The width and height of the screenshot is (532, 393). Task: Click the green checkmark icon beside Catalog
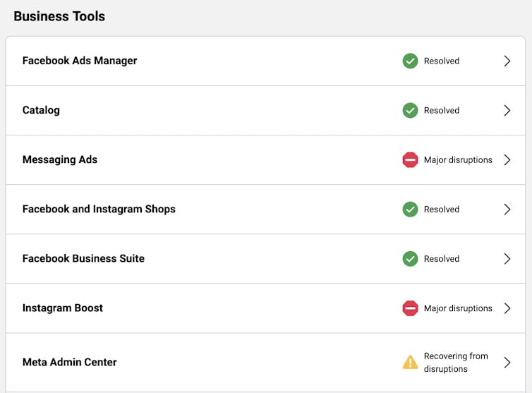(410, 111)
